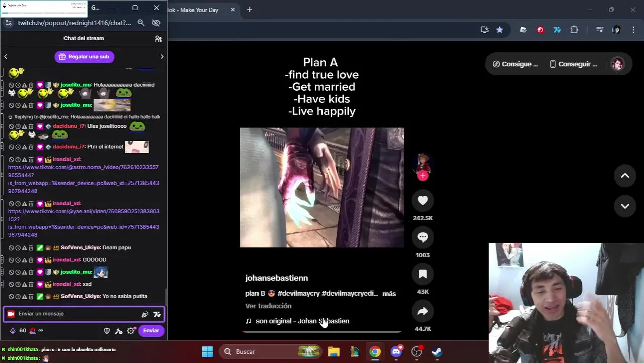The height and width of the screenshot is (363, 644).
Task: Open the yae.ani TikTok link in chat
Action: pos(83,223)
